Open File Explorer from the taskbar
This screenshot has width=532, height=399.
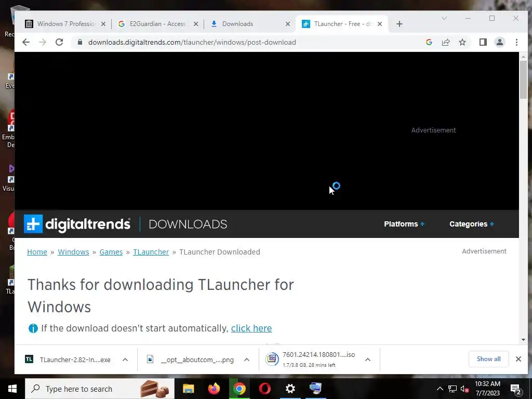tap(188, 389)
